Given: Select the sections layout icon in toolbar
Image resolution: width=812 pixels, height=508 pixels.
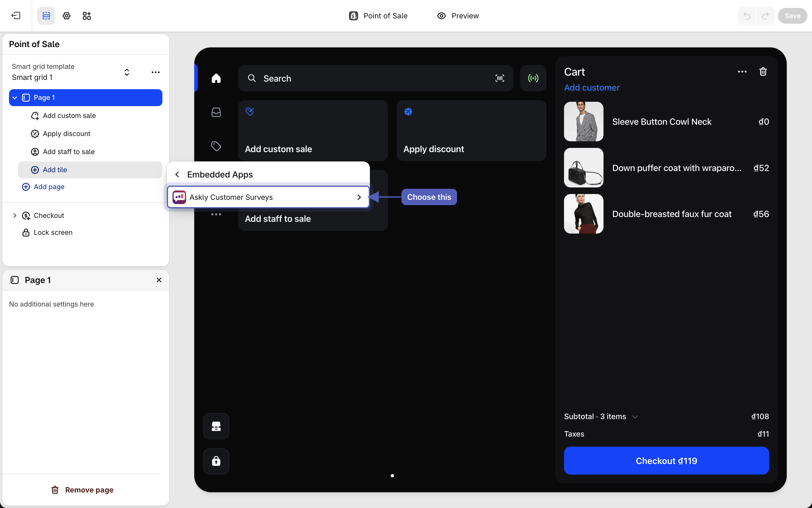Looking at the screenshot, I should coord(46,16).
